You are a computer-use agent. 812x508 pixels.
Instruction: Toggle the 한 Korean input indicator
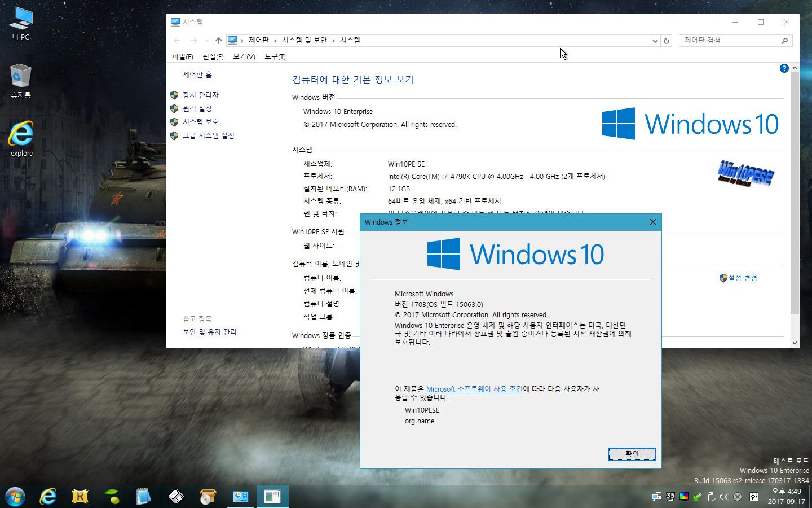pos(754,497)
